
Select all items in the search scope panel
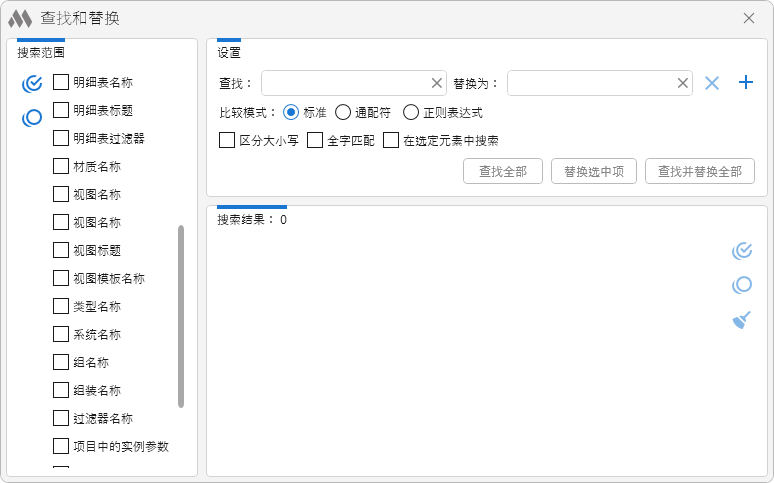click(32, 83)
